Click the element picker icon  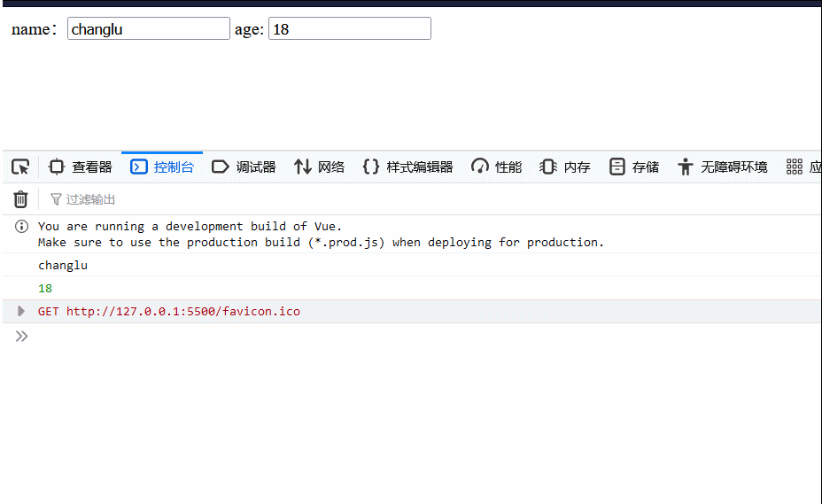pyautogui.click(x=20, y=167)
